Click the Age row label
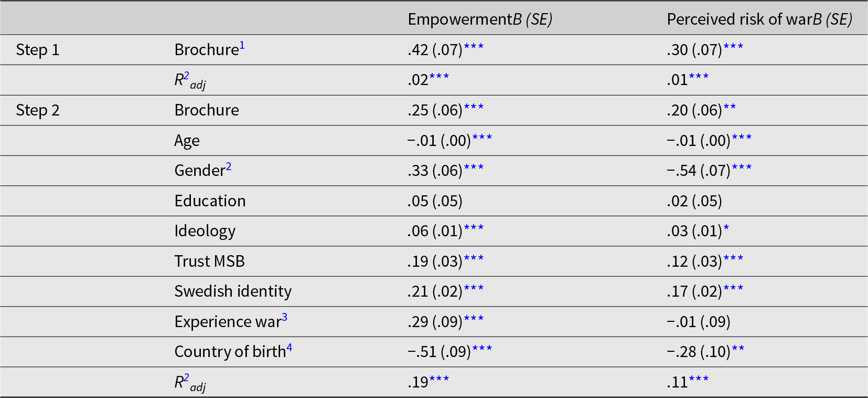Viewport: 868px width, 398px height. (187, 141)
